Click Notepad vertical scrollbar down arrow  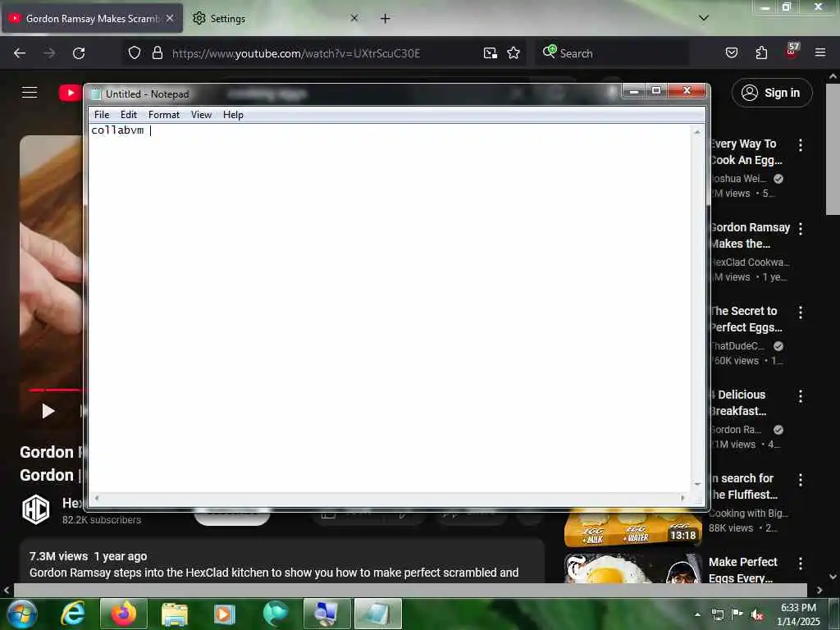pos(697,484)
